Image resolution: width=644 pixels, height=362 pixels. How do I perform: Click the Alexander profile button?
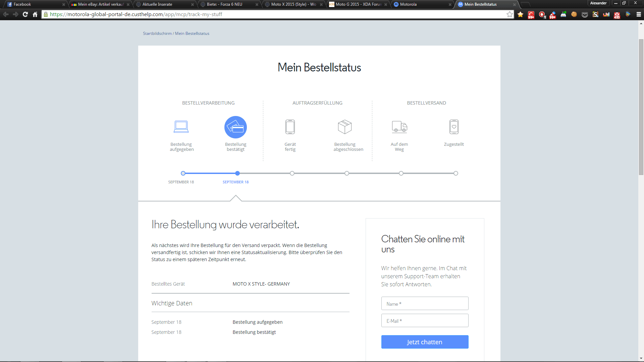598,3
